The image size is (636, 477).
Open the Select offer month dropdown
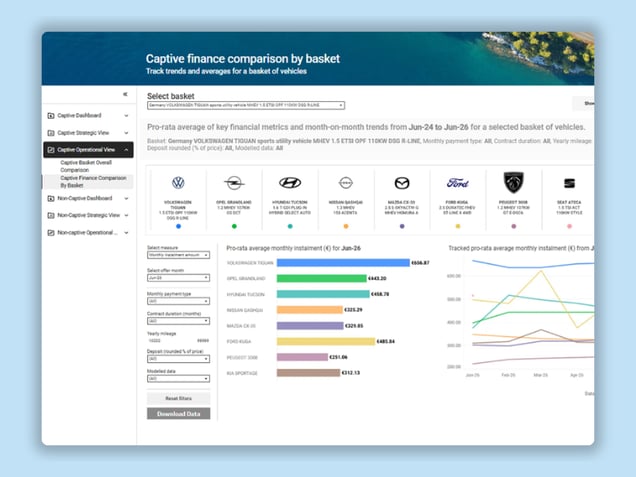pos(178,278)
